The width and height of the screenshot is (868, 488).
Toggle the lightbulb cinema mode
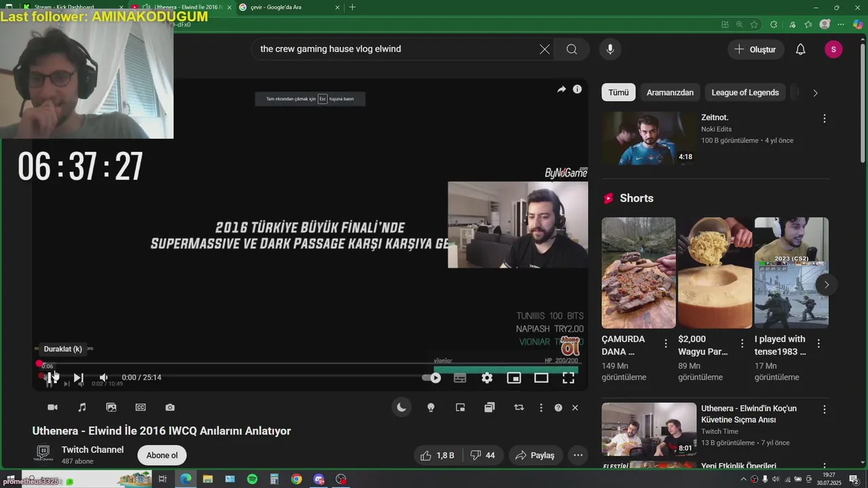coord(431,407)
